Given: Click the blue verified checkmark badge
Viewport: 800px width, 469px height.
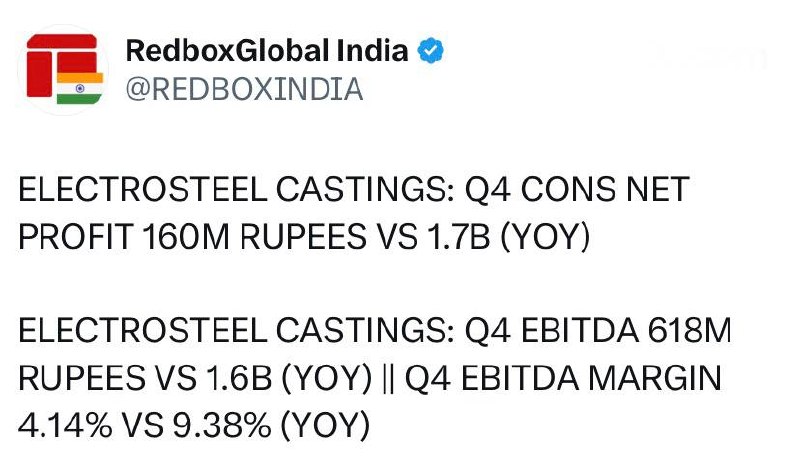Looking at the screenshot, I should pos(431,51).
